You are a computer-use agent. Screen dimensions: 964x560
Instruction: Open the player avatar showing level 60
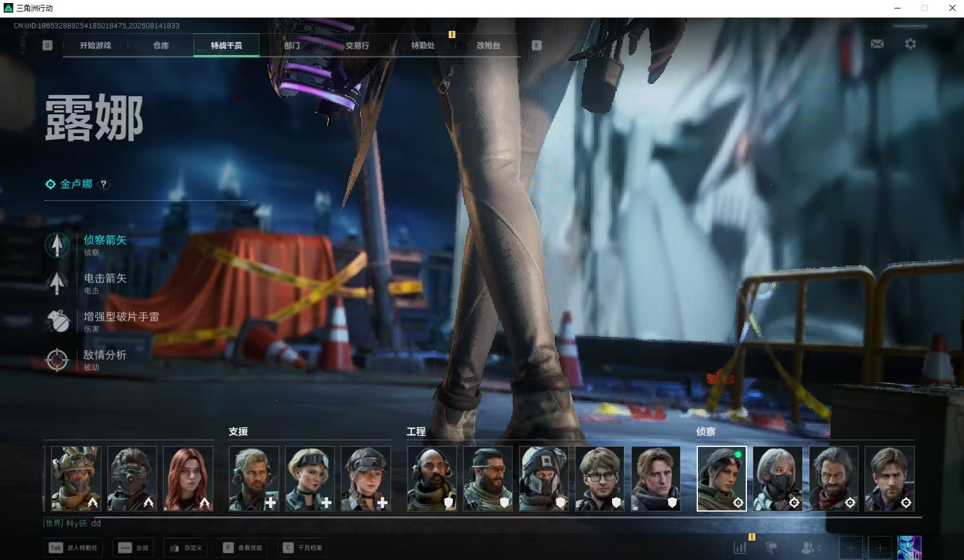coord(909,548)
